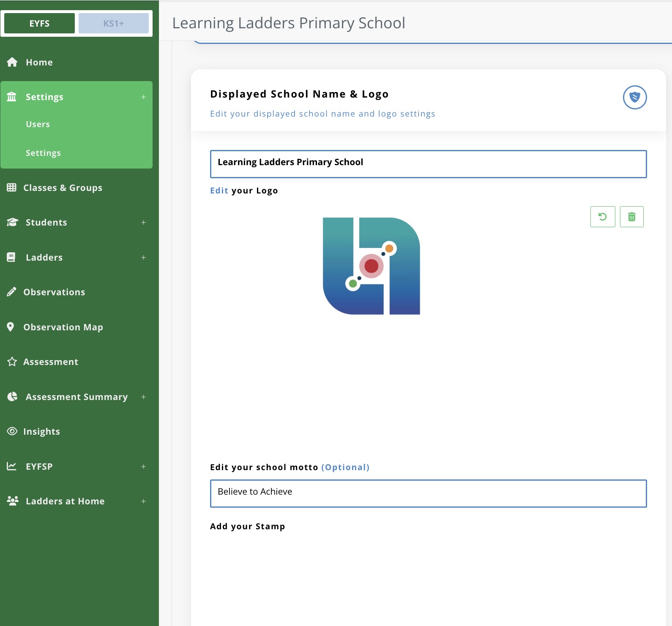The image size is (672, 626).
Task: Collapse the Settings menu section
Action: [x=143, y=97]
